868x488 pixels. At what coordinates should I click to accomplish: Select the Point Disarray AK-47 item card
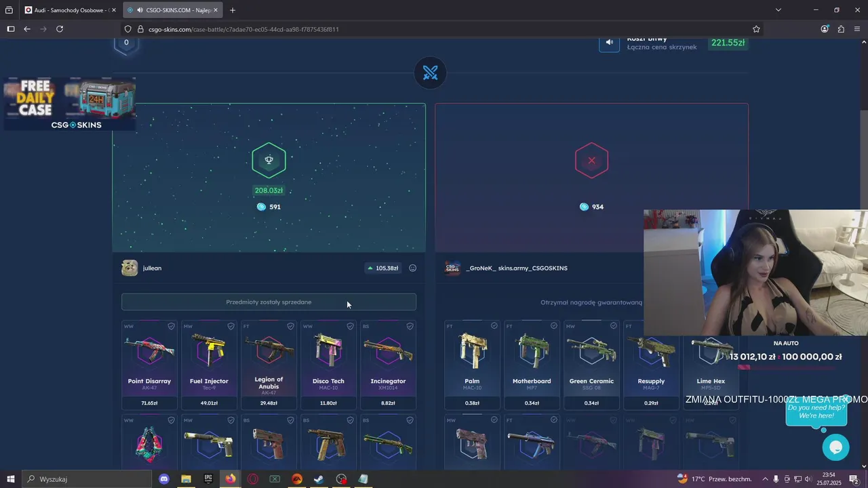149,365
